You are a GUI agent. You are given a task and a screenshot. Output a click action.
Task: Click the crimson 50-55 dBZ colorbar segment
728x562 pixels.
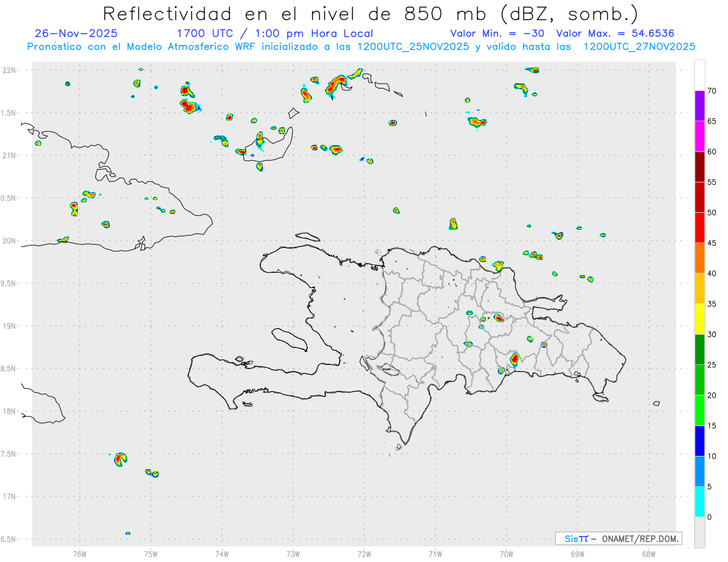[x=699, y=197]
